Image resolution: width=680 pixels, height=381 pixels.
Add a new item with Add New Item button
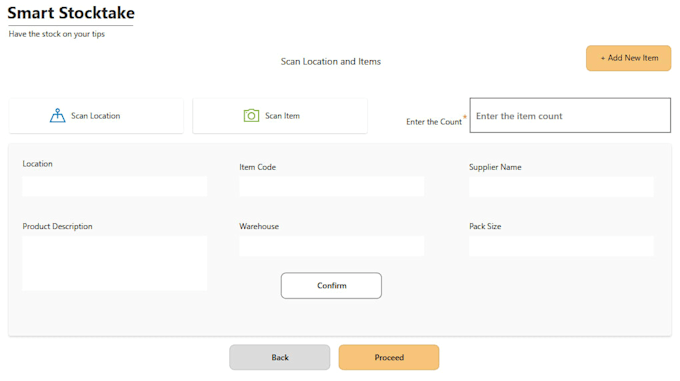[x=628, y=58]
